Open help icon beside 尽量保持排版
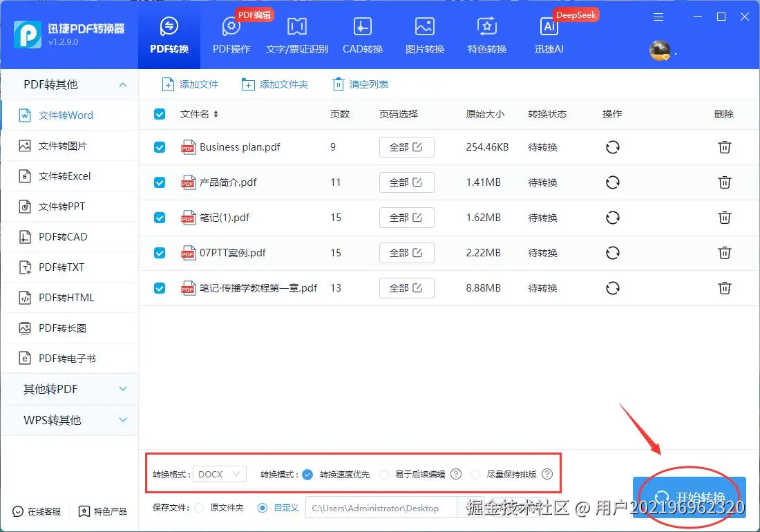 (x=547, y=475)
